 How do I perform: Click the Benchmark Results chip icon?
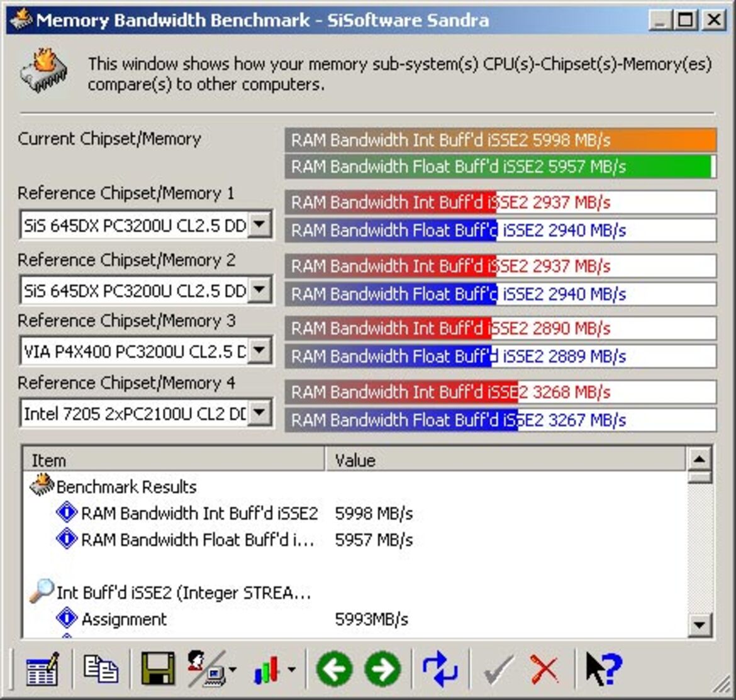(x=42, y=485)
